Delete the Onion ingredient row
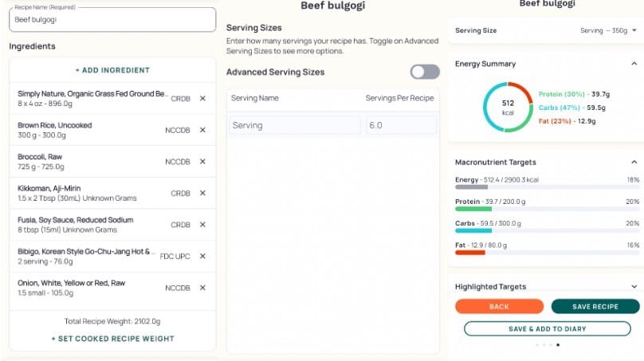Image resolution: width=644 pixels, height=361 pixels. (x=202, y=288)
